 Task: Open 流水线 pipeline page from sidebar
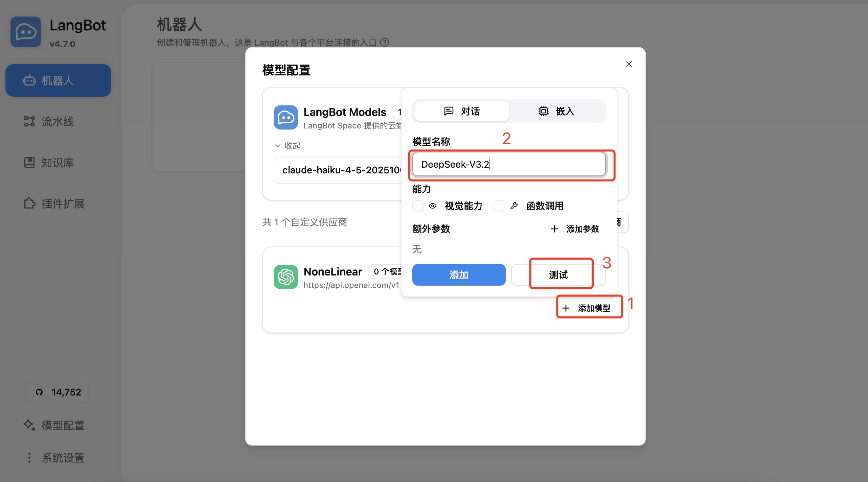point(58,121)
